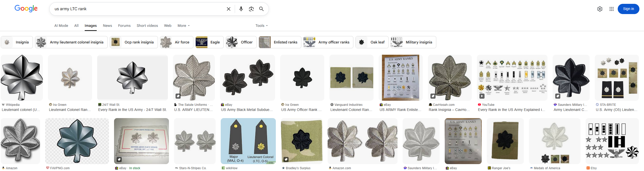Open the Wikipedia silver oak leaf image
This screenshot has height=171, width=644.
click(x=22, y=77)
